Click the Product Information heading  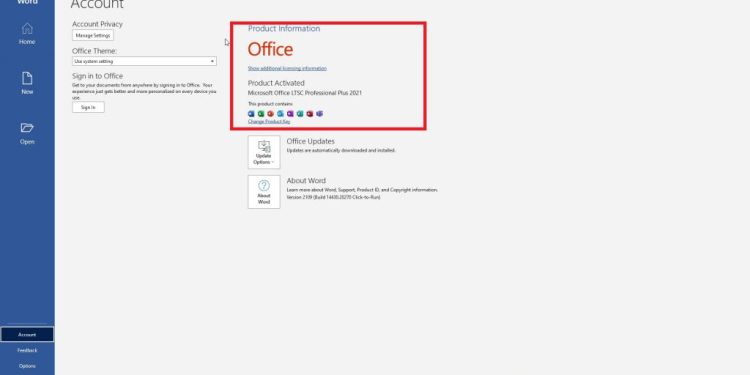284,29
